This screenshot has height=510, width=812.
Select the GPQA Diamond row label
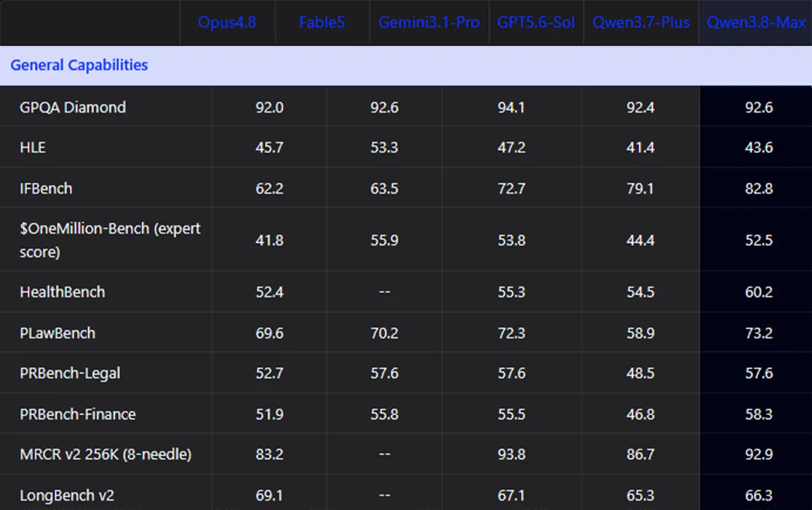(x=72, y=107)
